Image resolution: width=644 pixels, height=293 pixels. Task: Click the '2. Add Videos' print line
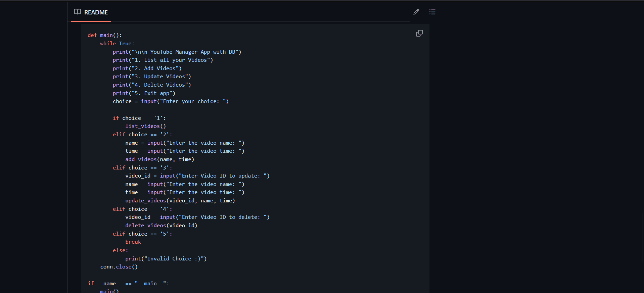147,68
